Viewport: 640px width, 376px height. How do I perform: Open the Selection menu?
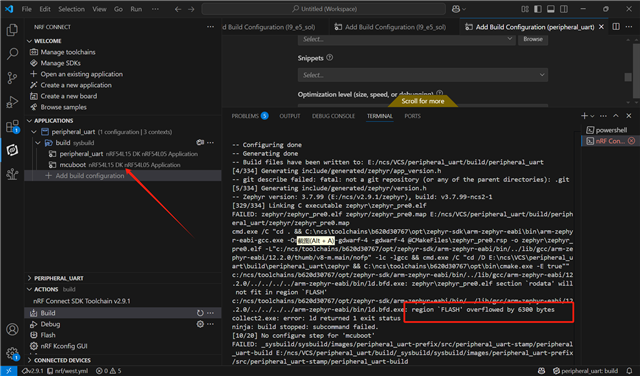(71, 9)
